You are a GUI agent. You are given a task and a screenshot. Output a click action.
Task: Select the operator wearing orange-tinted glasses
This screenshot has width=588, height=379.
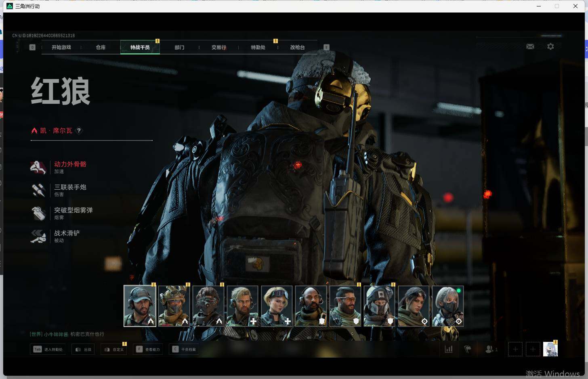345,306
